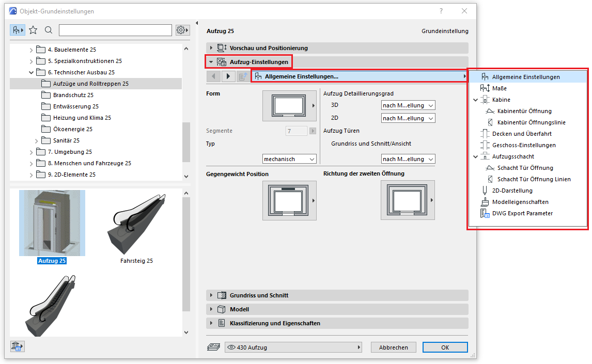Click the search magnifier icon
The width and height of the screenshot is (592, 364).
49,30
